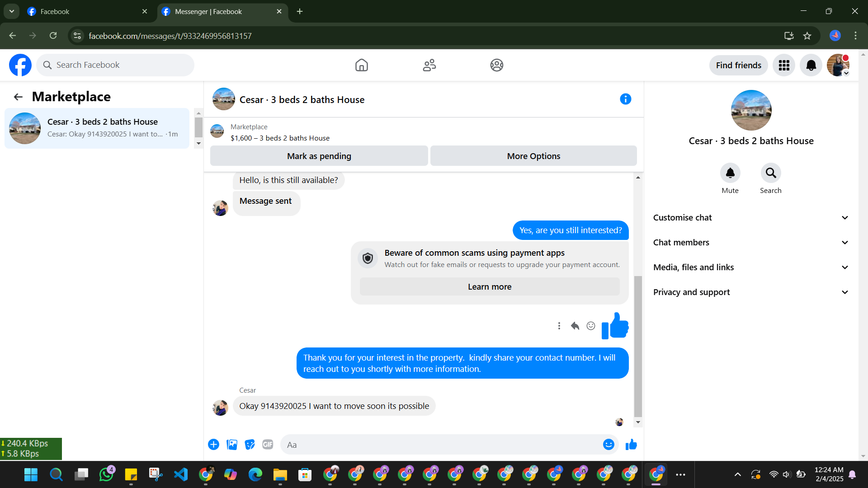This screenshot has height=488, width=868.
Task: Go back from Marketplace chats list
Action: pos(18,97)
